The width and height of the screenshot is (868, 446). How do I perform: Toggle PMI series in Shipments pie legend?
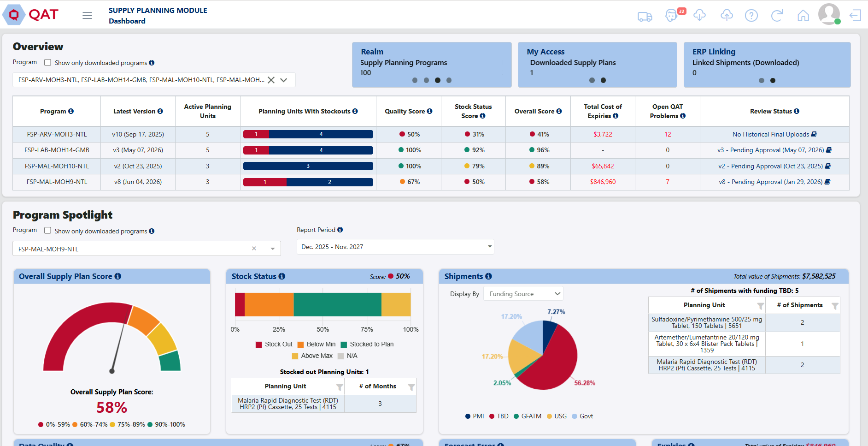[x=475, y=416]
